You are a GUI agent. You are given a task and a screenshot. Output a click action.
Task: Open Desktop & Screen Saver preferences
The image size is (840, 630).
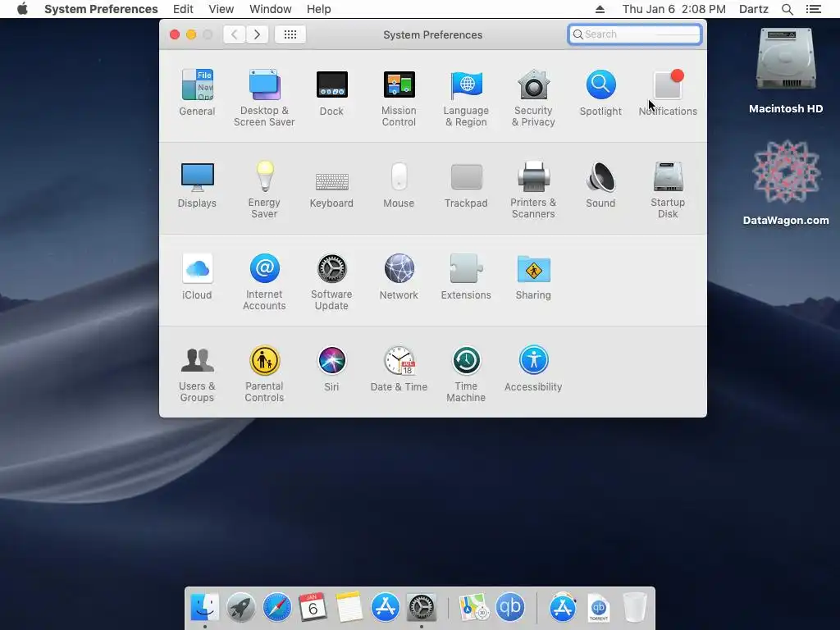(x=264, y=98)
